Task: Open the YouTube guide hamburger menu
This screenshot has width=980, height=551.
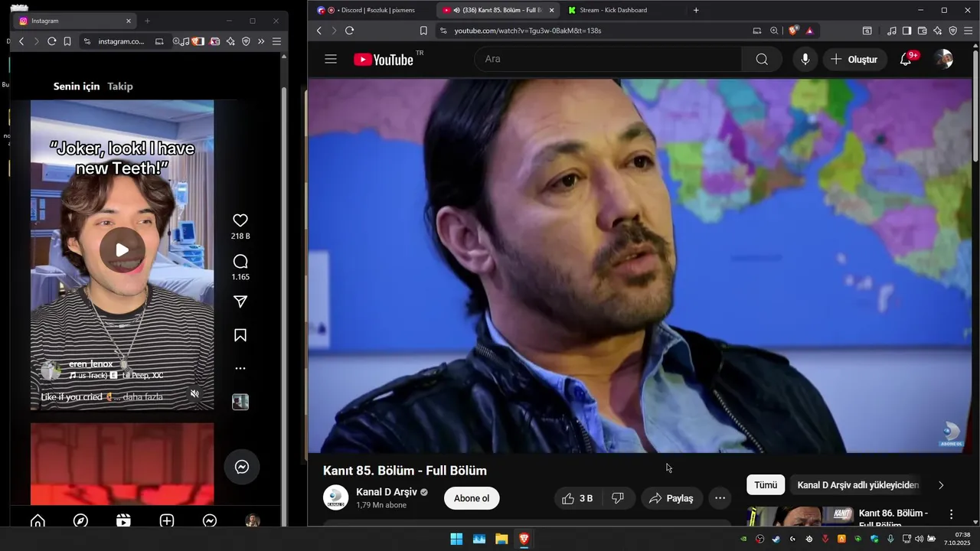Action: pyautogui.click(x=331, y=59)
